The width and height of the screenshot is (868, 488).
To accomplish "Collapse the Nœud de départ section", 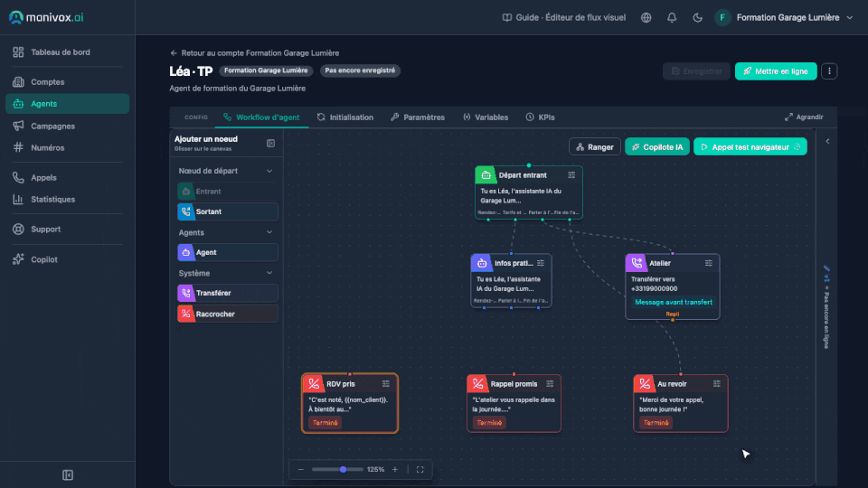I will coord(269,171).
